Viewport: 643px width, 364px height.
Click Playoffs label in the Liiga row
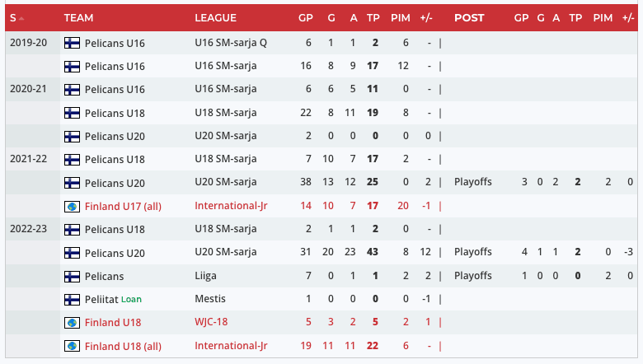click(x=472, y=276)
